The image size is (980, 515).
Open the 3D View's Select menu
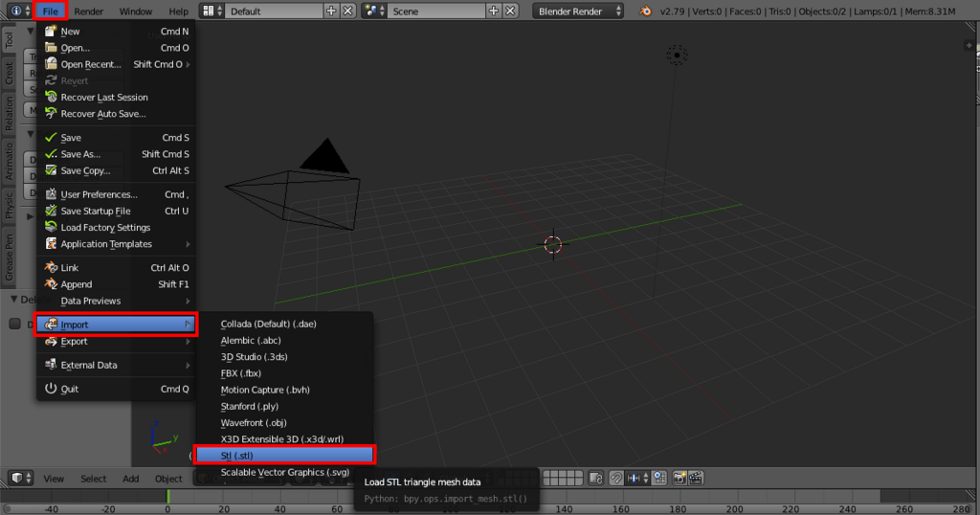tap(93, 479)
